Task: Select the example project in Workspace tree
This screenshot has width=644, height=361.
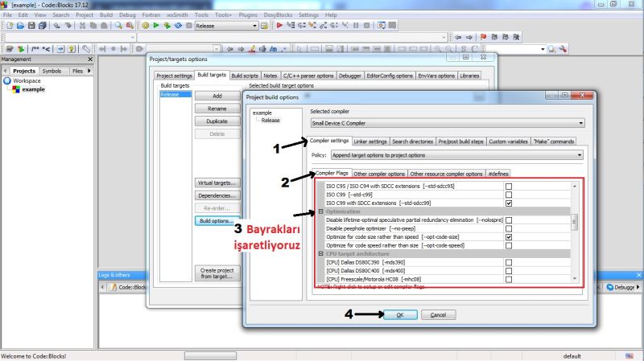Action: click(x=33, y=89)
